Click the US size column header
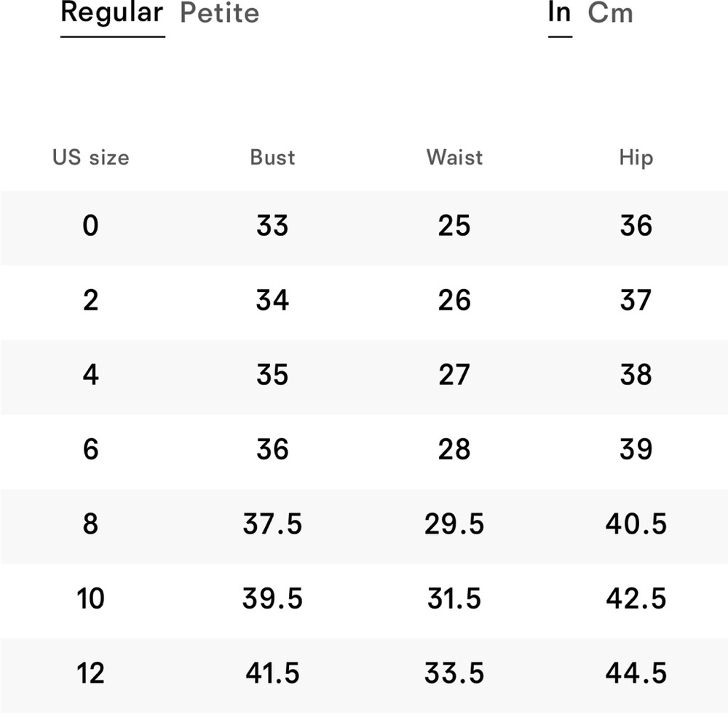 pyautogui.click(x=90, y=157)
